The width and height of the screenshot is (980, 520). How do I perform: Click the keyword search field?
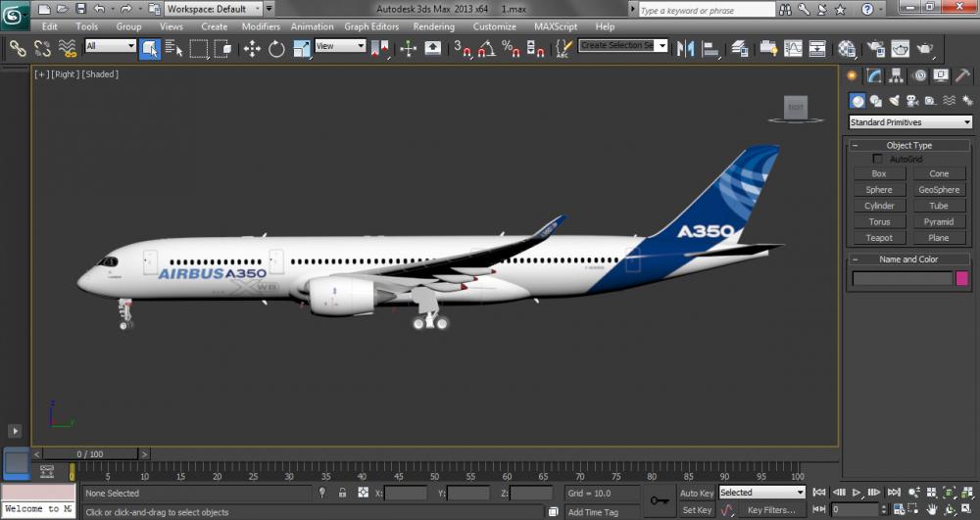[707, 10]
